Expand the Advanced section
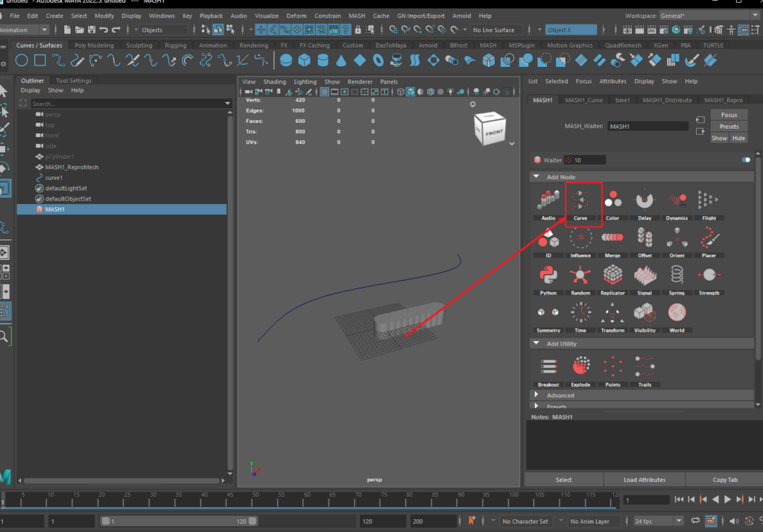Screen dimensions: 763x532 [536, 395]
